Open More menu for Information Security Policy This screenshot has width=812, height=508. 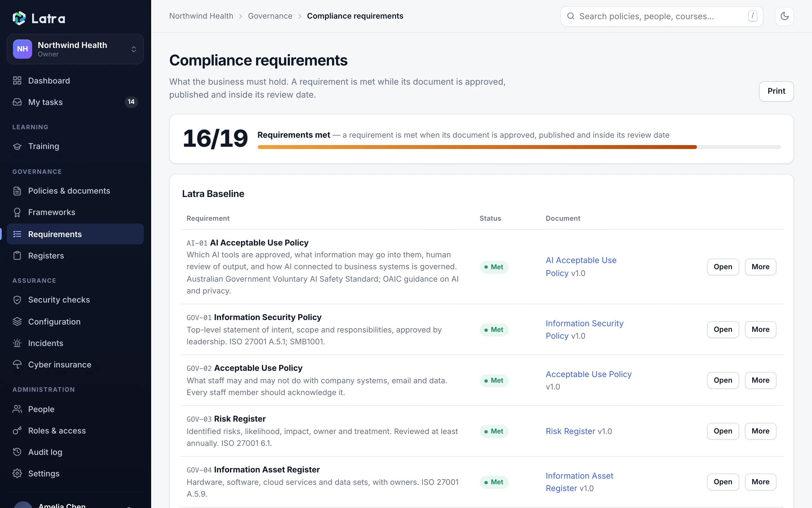(x=760, y=330)
